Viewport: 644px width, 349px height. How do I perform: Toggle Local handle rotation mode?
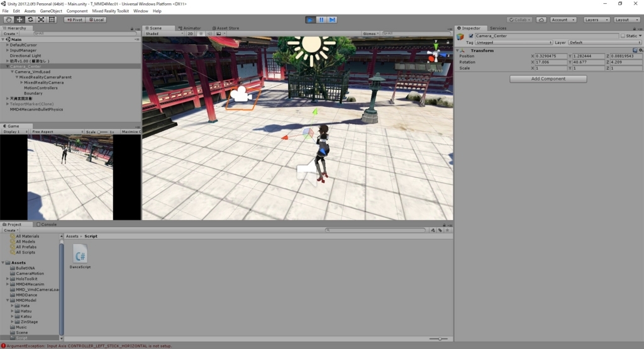(96, 19)
